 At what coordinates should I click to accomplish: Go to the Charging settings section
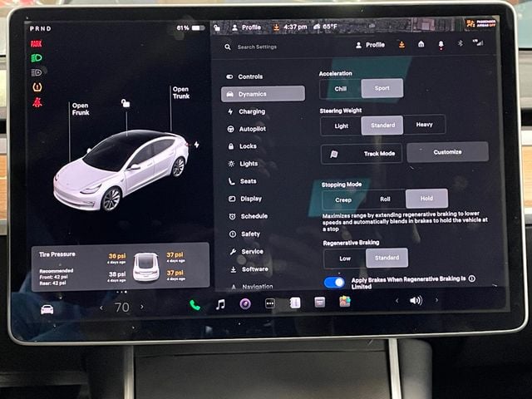[x=252, y=111]
